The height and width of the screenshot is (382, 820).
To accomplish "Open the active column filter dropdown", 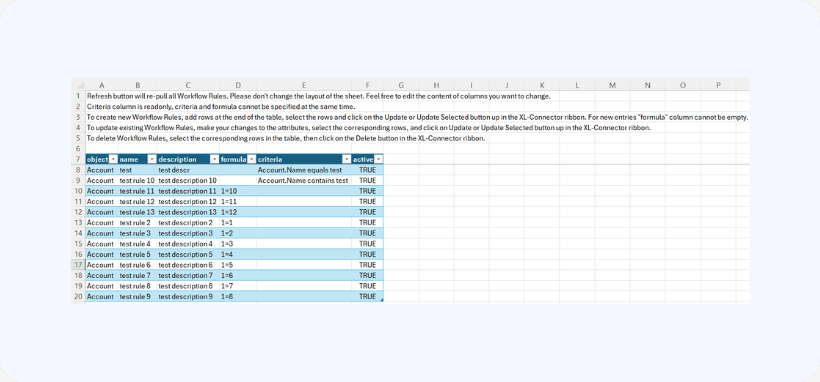I will (379, 159).
